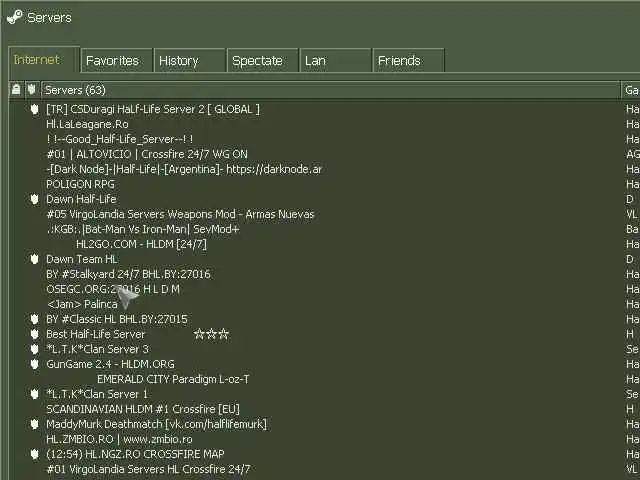Screen dimensions: 640x480
Task: Select POLIGON RPG server
Action: pos(80,184)
